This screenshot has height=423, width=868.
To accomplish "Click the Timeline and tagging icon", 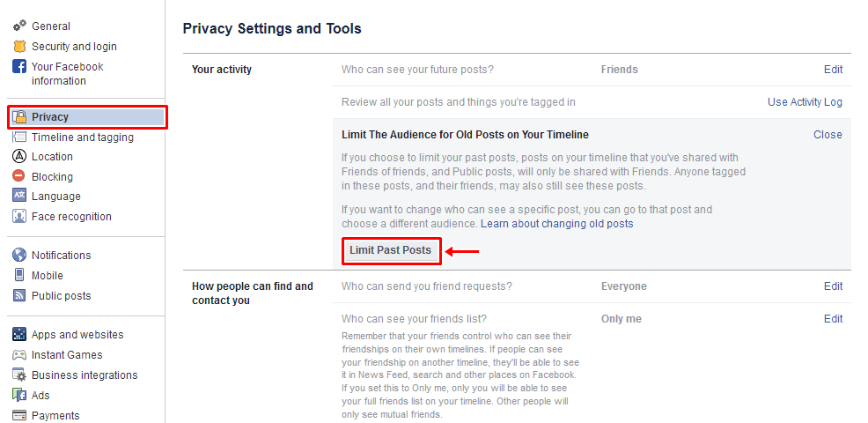I will tap(19, 137).
